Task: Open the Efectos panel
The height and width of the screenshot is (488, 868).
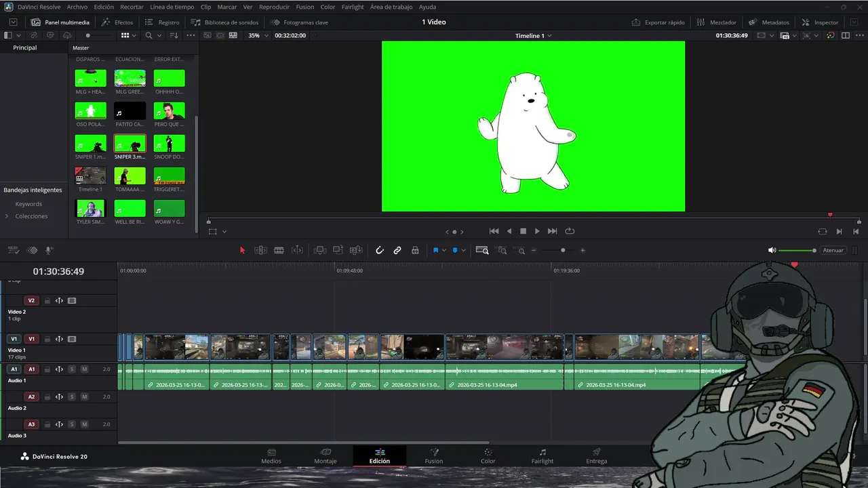Action: click(x=117, y=22)
